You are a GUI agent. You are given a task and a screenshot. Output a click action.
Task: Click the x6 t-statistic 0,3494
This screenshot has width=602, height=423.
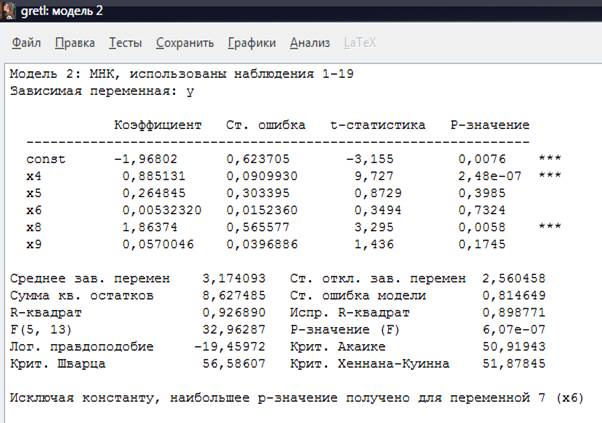[378, 210]
